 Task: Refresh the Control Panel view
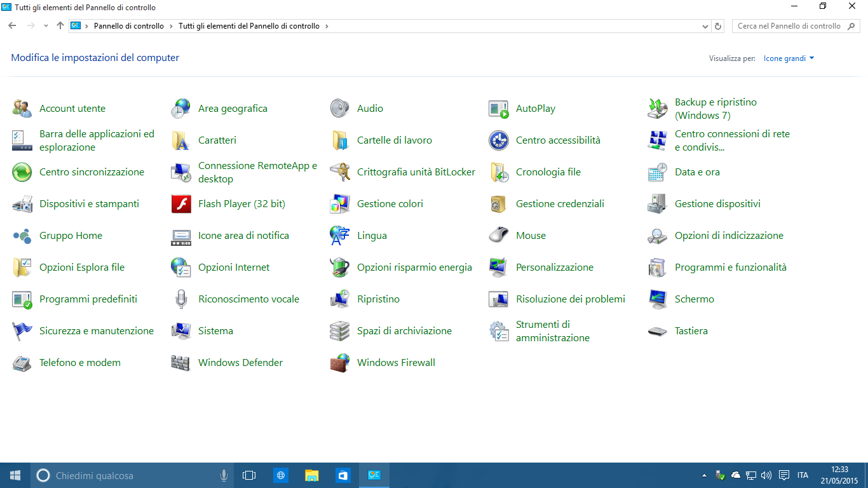[718, 26]
